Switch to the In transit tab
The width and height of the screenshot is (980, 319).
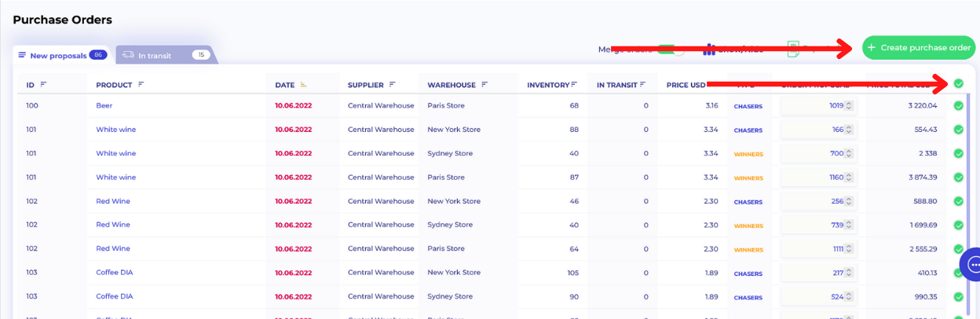click(x=165, y=55)
